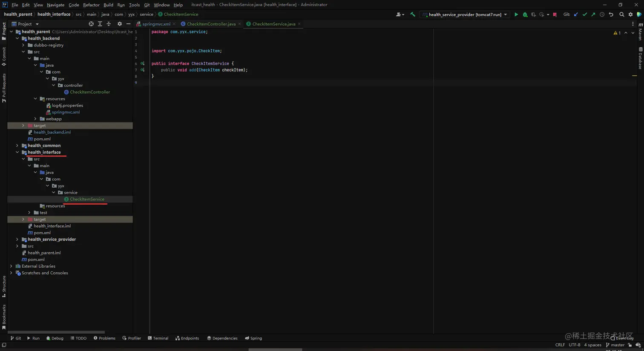Image resolution: width=644 pixels, height=351 pixels.
Task: Click the warning indicator showing 1 problem
Action: (x=617, y=33)
